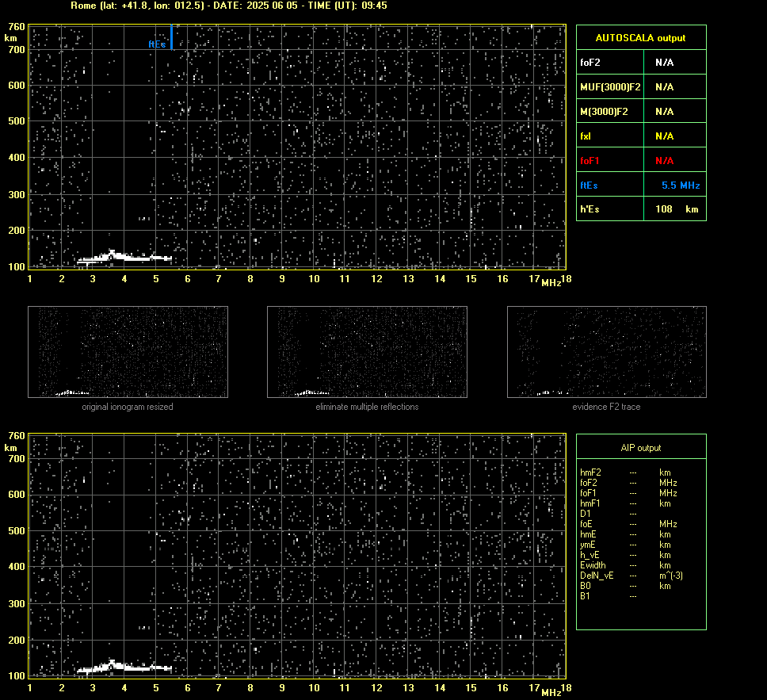Click the B1 row in AIP output
Viewport: 767px width, 700px height.
click(608, 595)
